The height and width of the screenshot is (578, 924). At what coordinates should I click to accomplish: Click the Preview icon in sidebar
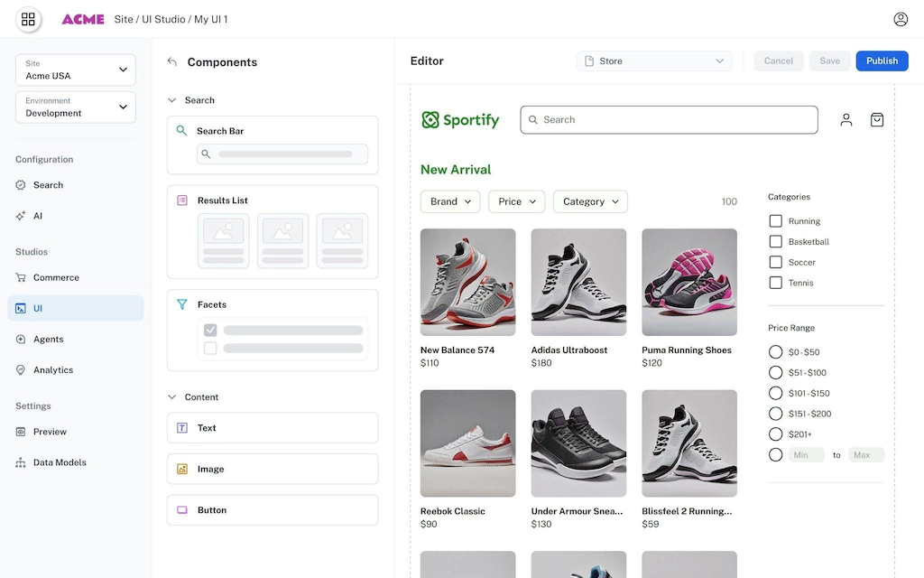pos(21,432)
